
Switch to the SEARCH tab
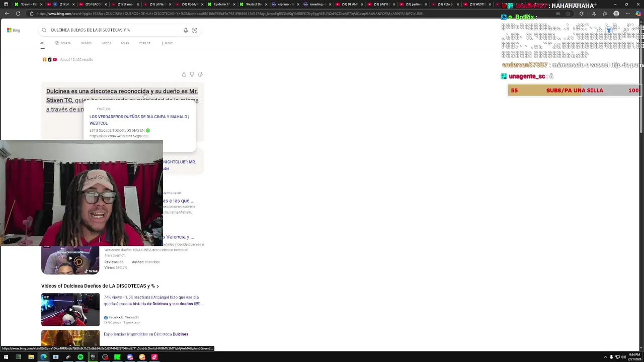[63, 43]
